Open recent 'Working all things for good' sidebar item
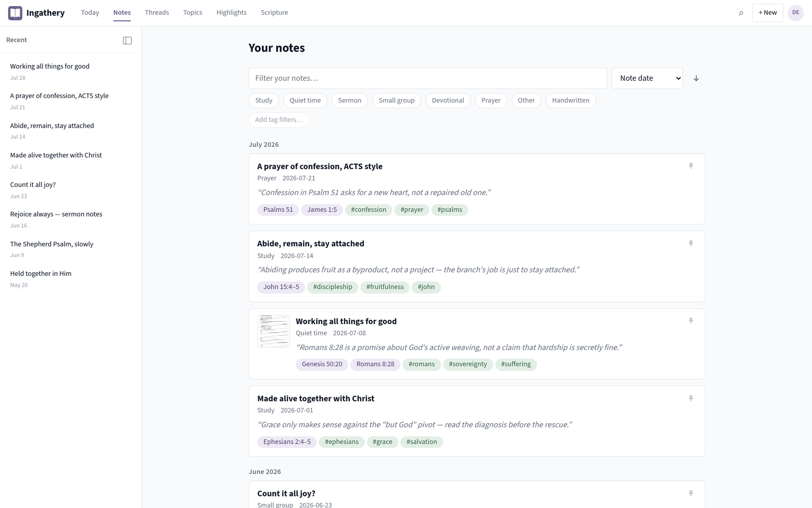Image resolution: width=812 pixels, height=508 pixels. click(71, 72)
